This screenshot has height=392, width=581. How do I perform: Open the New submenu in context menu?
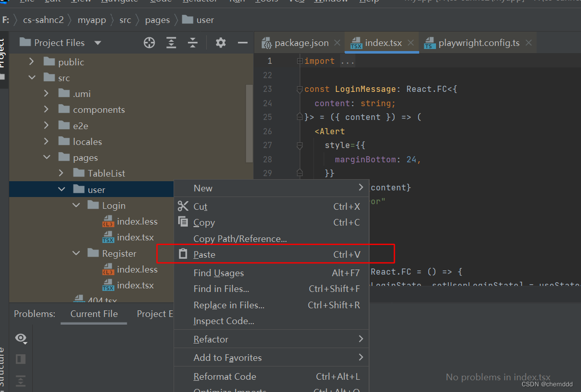coord(272,188)
